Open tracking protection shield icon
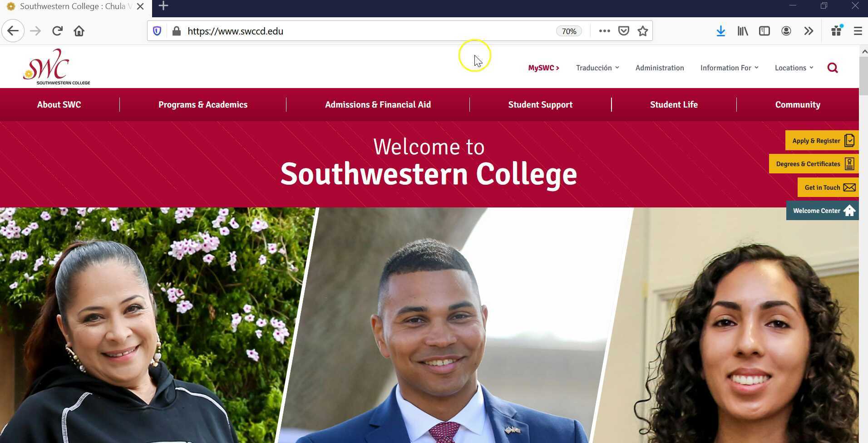 point(157,31)
